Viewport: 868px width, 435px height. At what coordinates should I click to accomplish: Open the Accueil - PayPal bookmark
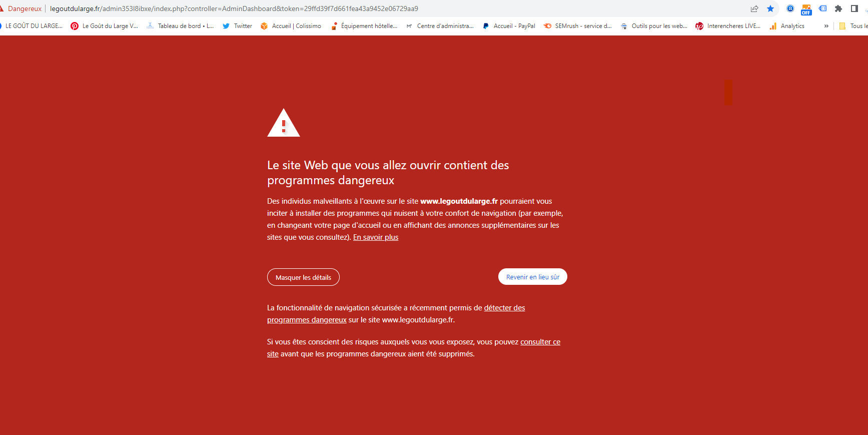pyautogui.click(x=509, y=26)
